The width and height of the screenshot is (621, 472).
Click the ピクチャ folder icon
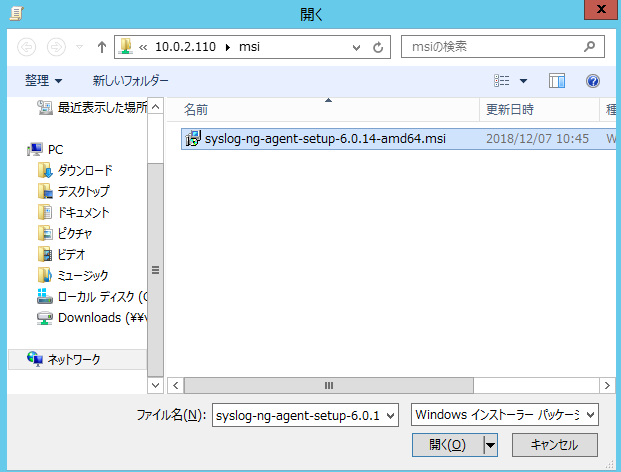point(45,234)
